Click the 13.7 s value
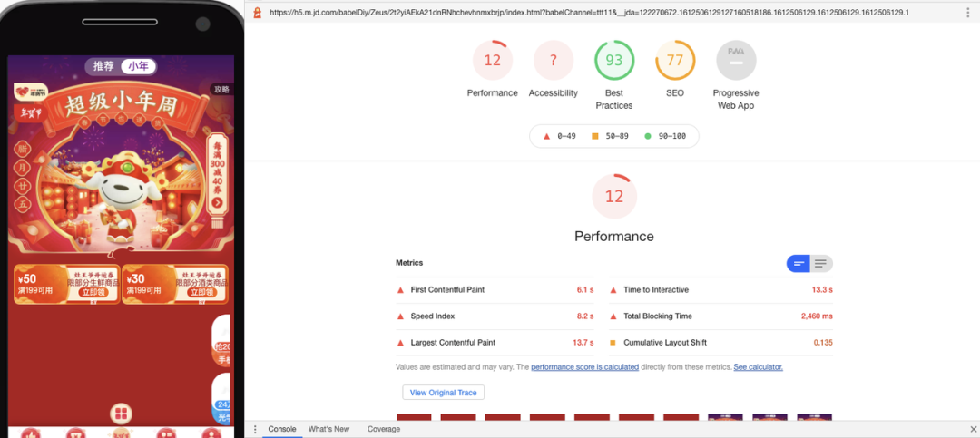Image resolution: width=980 pixels, height=438 pixels. coord(583,343)
